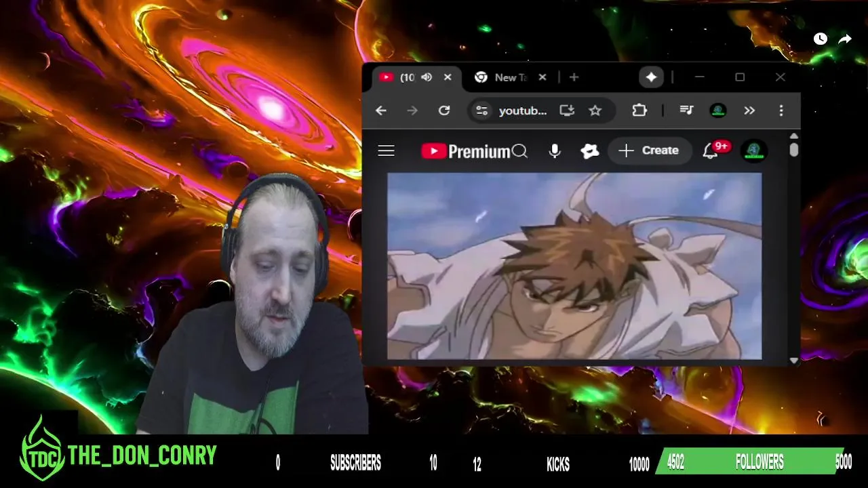Open the YouTube account avatar menu
The width and height of the screenshot is (868, 488).
tap(754, 150)
